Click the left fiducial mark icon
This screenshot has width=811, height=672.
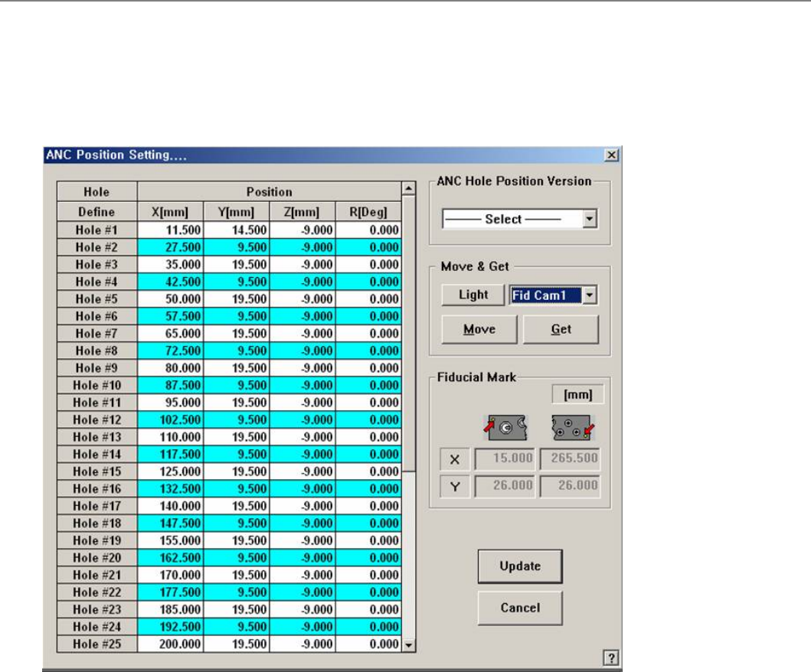tap(505, 428)
